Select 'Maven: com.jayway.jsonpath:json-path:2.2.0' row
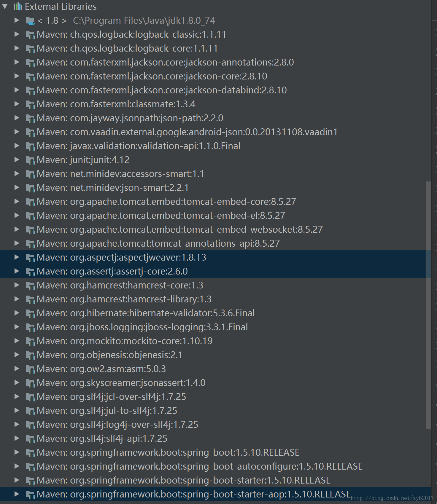 (x=215, y=118)
